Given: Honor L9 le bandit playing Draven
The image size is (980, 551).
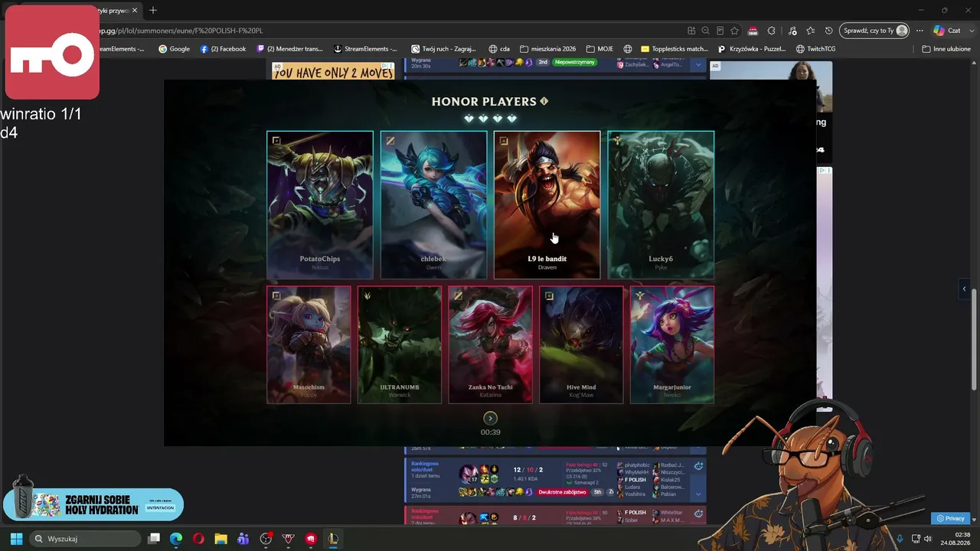Looking at the screenshot, I should [x=547, y=205].
